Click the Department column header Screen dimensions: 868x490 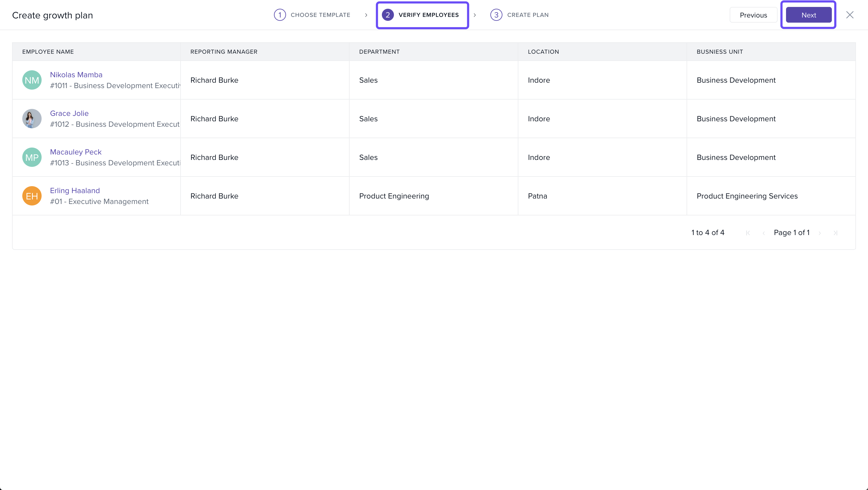click(379, 52)
